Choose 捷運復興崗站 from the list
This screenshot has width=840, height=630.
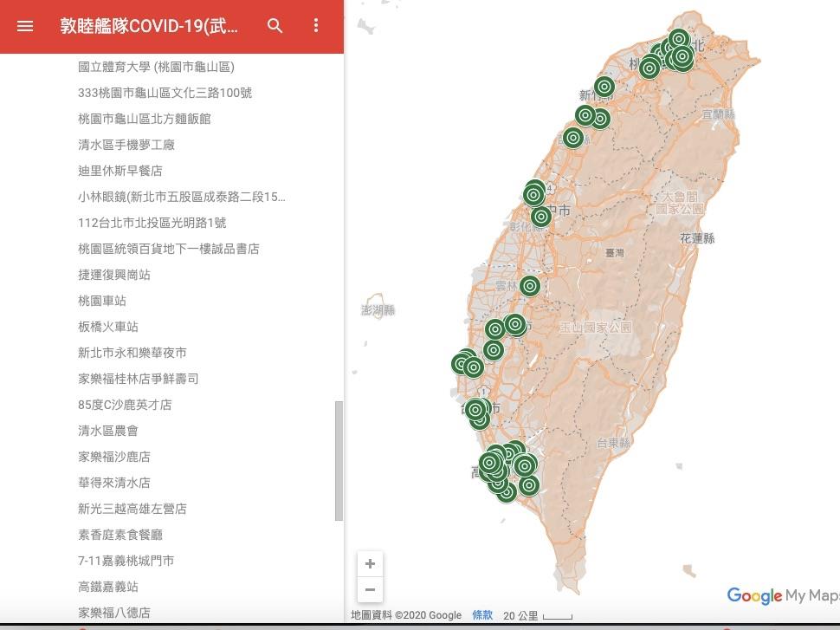[x=114, y=275]
